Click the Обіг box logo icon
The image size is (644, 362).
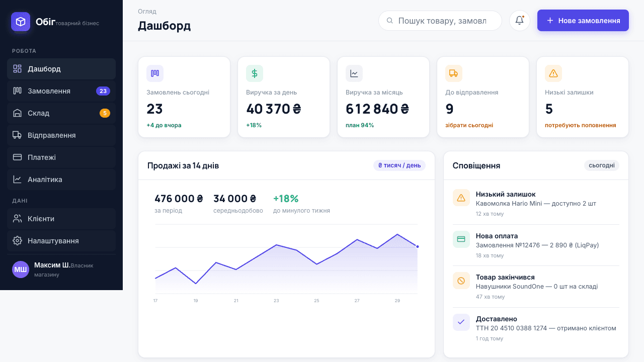coord(21,22)
